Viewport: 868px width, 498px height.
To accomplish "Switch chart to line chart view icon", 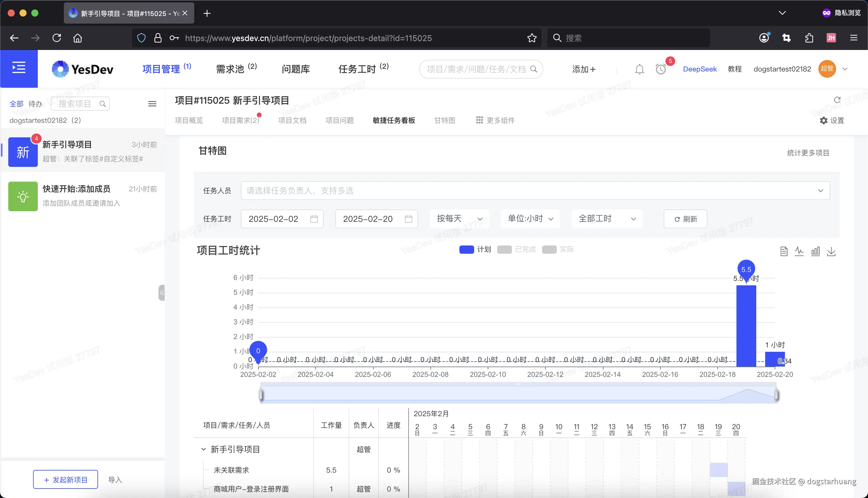I will [800, 251].
